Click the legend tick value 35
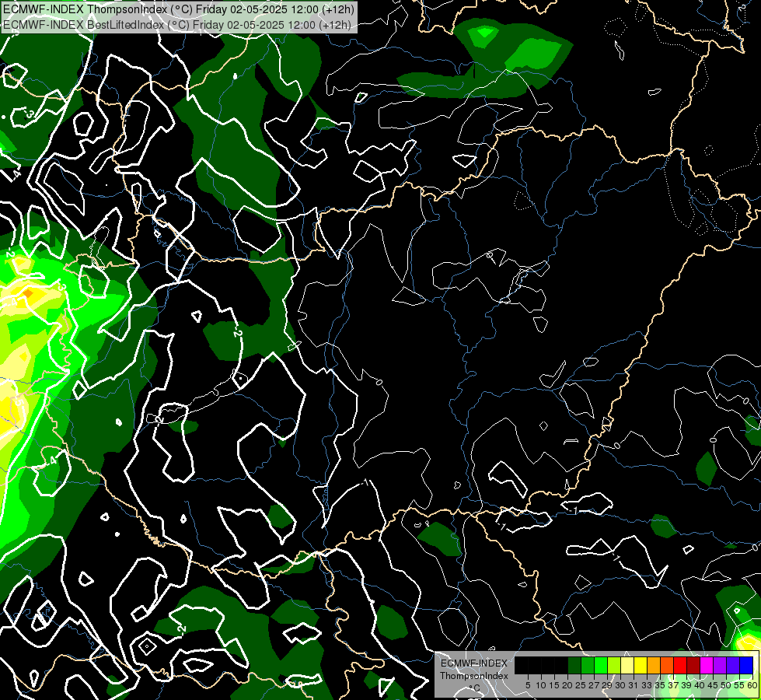This screenshot has width=761, height=700. coord(661,685)
